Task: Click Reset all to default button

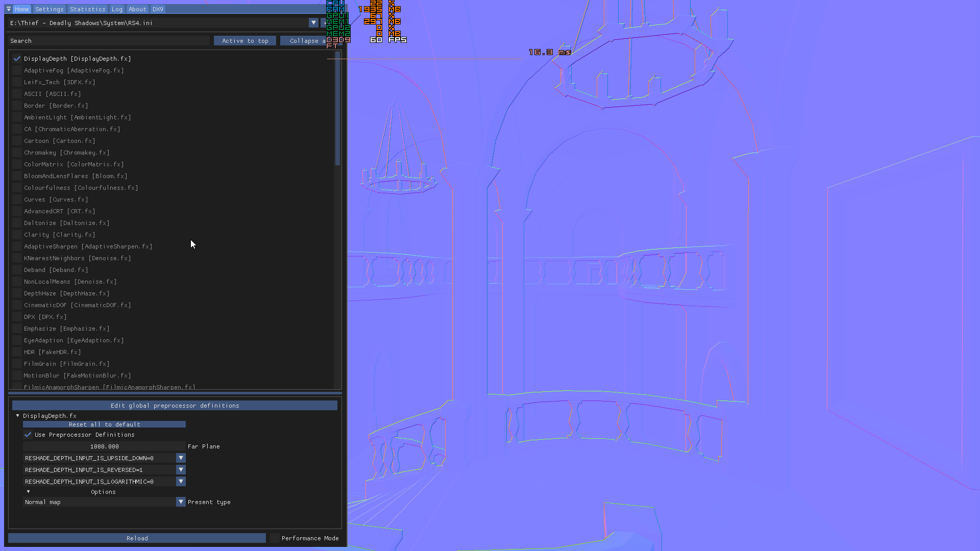Action: pyautogui.click(x=104, y=424)
